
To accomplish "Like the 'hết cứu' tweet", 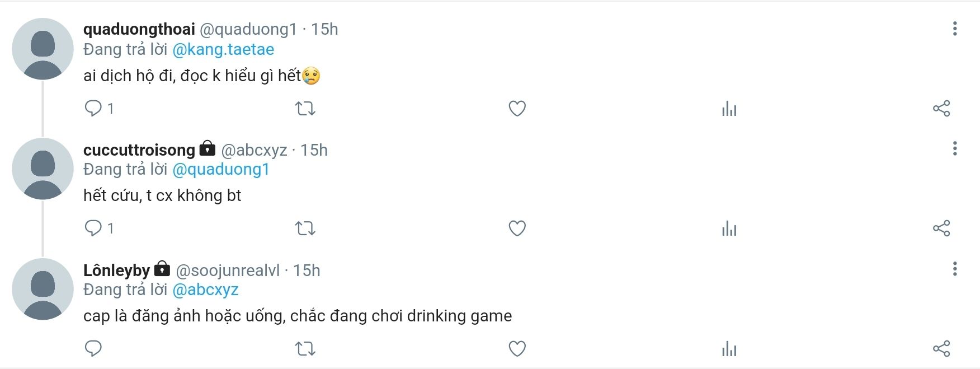I will 517,228.
